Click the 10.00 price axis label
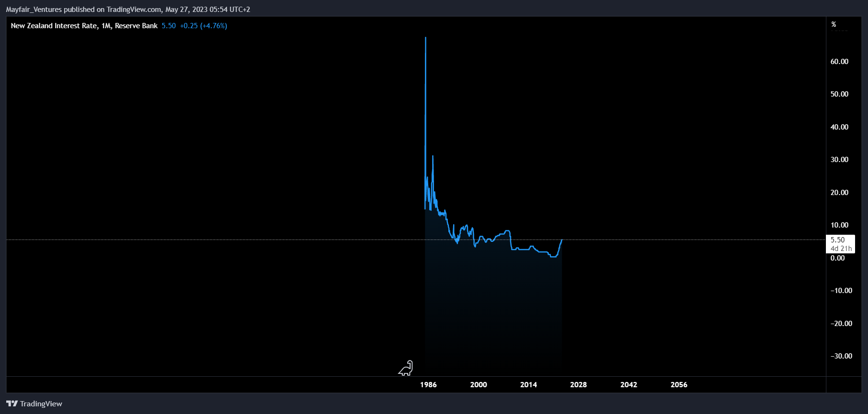This screenshot has width=868, height=414. [x=839, y=225]
